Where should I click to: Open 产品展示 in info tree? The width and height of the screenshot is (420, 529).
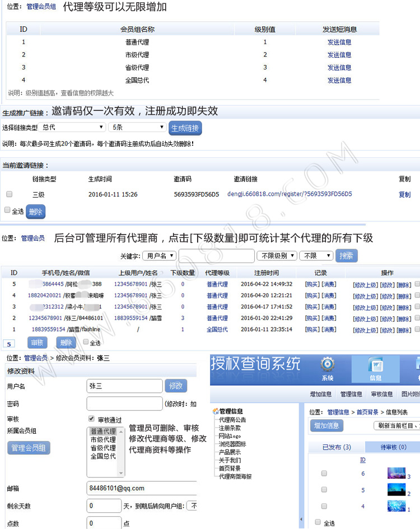click(230, 452)
